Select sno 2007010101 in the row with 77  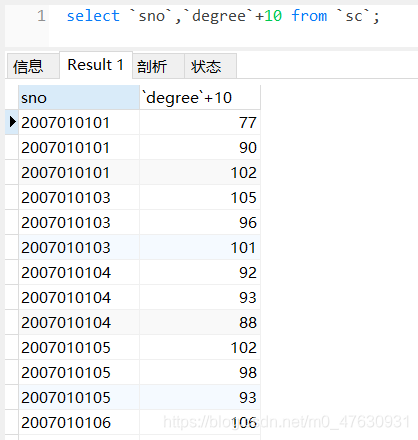point(79,122)
